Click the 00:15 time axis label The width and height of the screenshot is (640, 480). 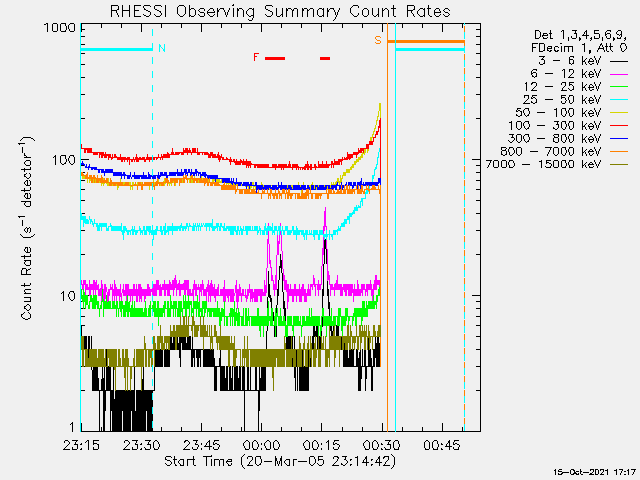[x=322, y=445]
